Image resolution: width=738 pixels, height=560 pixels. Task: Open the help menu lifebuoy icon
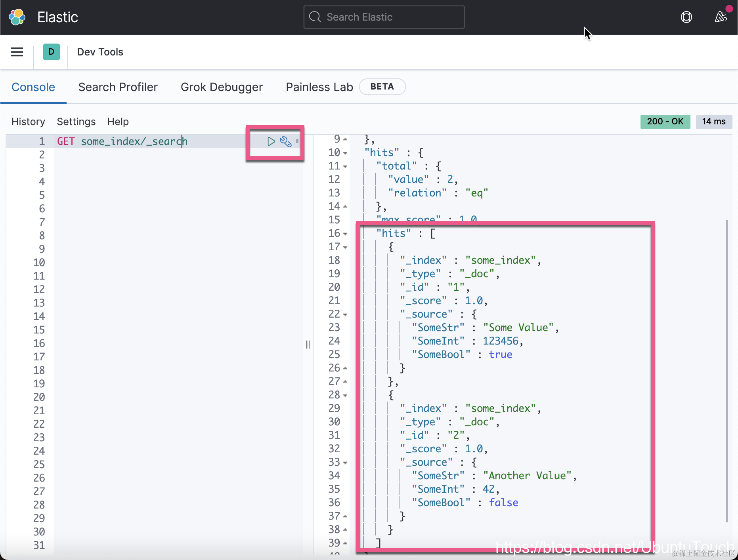tap(686, 17)
